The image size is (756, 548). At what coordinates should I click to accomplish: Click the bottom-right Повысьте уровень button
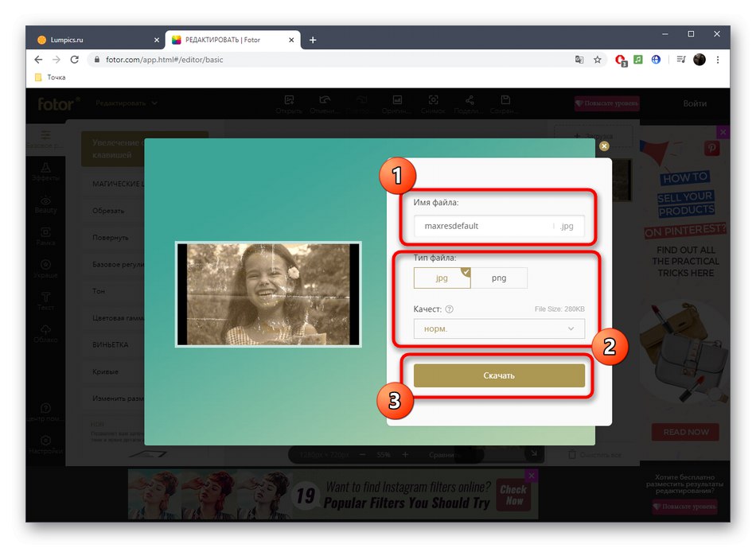pyautogui.click(x=684, y=507)
